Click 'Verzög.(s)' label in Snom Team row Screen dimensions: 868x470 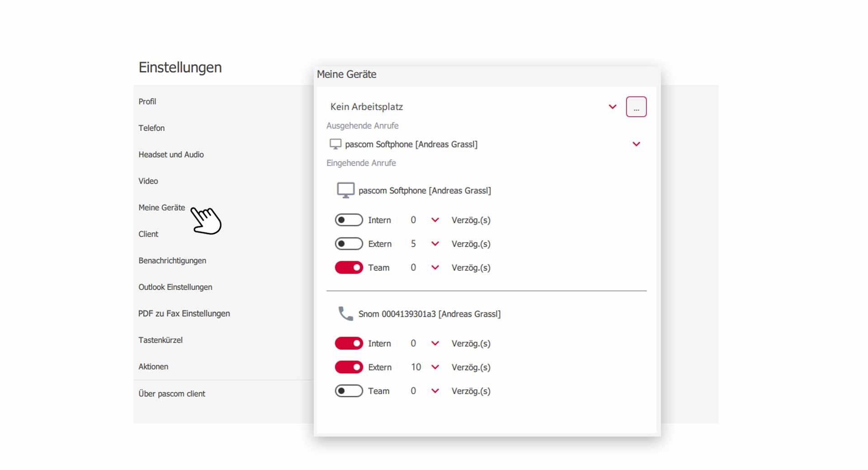(471, 391)
